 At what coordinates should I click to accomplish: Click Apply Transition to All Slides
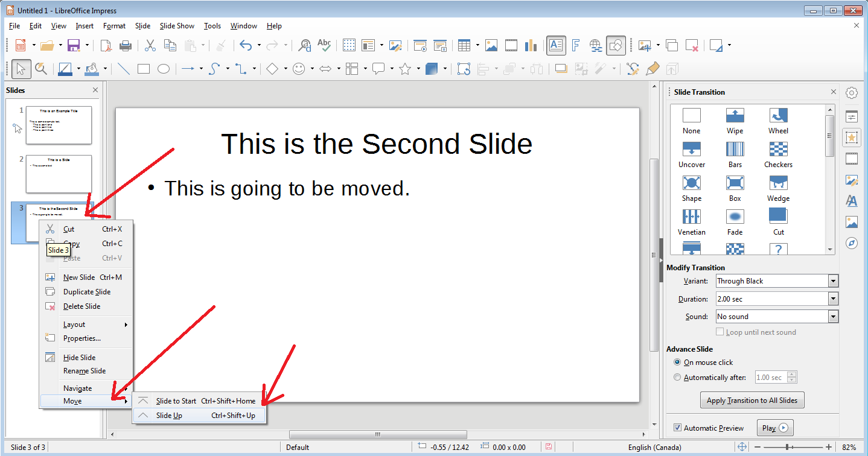click(x=752, y=400)
